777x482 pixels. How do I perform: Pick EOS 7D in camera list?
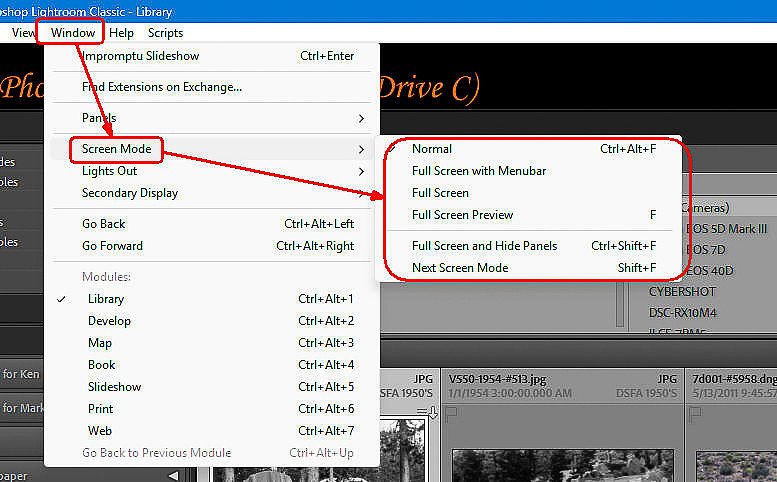point(706,250)
